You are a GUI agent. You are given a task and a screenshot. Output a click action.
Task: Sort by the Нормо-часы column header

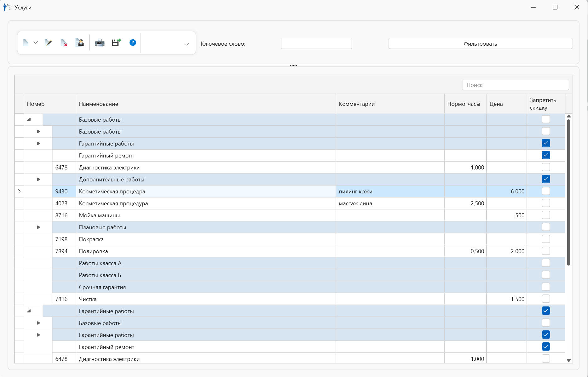tap(465, 104)
